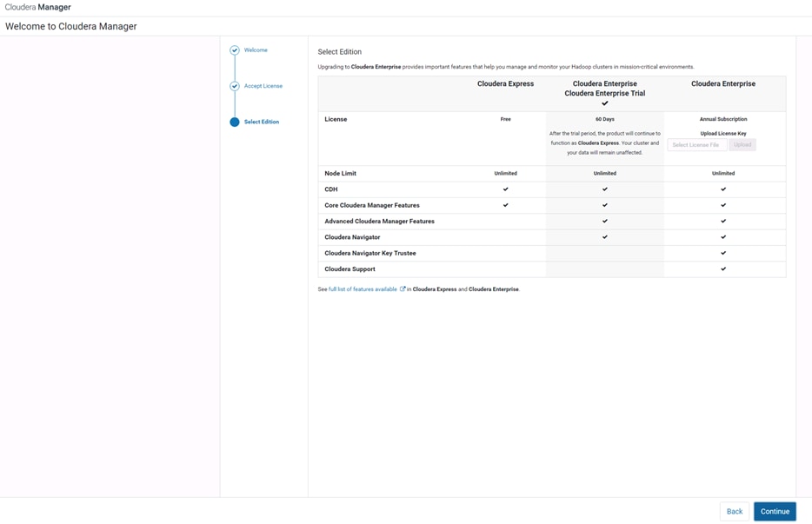Click the disabled Upload button
Viewport: 812px width, 524px height.
[x=742, y=145]
